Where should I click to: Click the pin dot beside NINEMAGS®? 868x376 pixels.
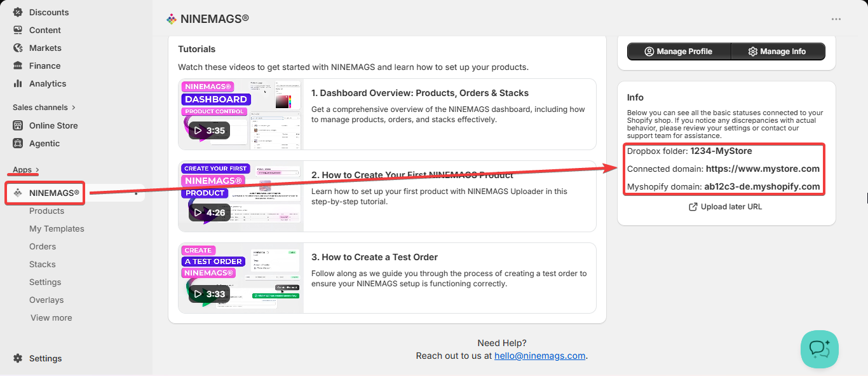(x=136, y=193)
